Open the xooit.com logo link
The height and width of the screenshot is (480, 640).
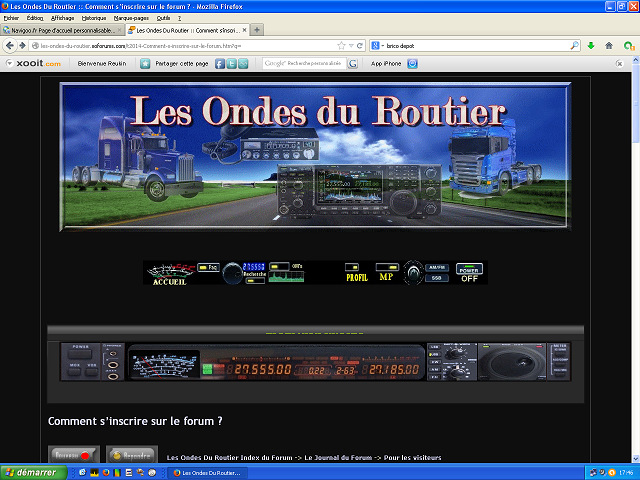coord(38,63)
